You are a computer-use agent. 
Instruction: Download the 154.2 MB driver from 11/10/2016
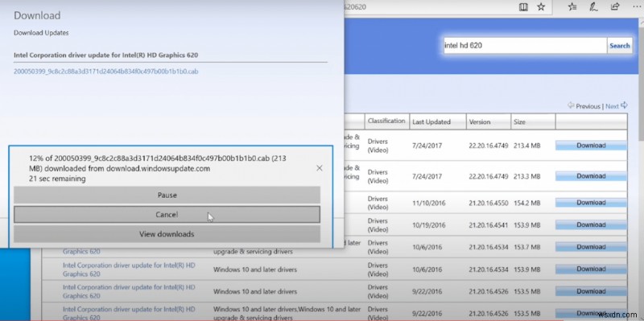tap(591, 203)
